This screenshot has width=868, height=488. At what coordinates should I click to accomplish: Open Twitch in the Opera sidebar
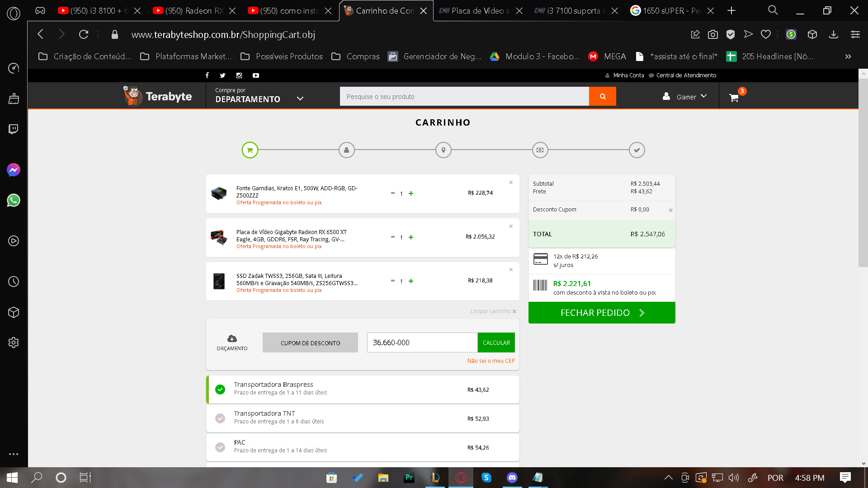(x=14, y=129)
